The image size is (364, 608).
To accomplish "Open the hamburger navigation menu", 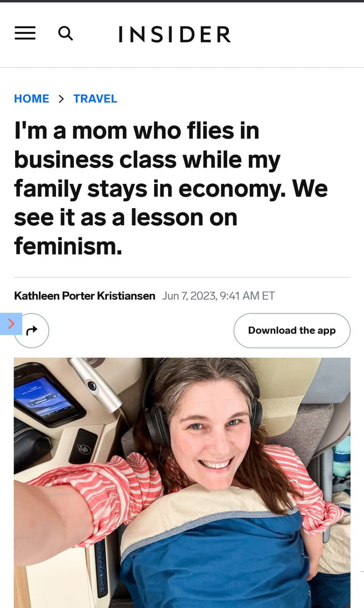I will 25,34.
